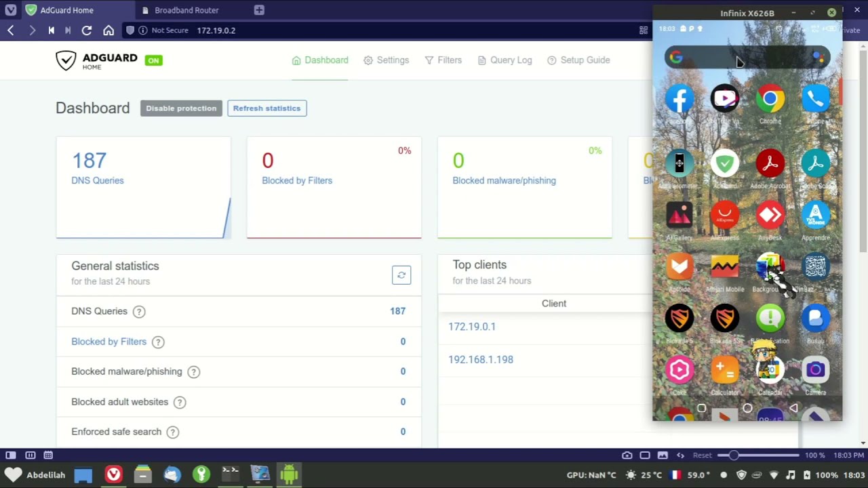Screen dimensions: 868x488
Task: Reload the page in the browser toolbar
Action: 87,30
